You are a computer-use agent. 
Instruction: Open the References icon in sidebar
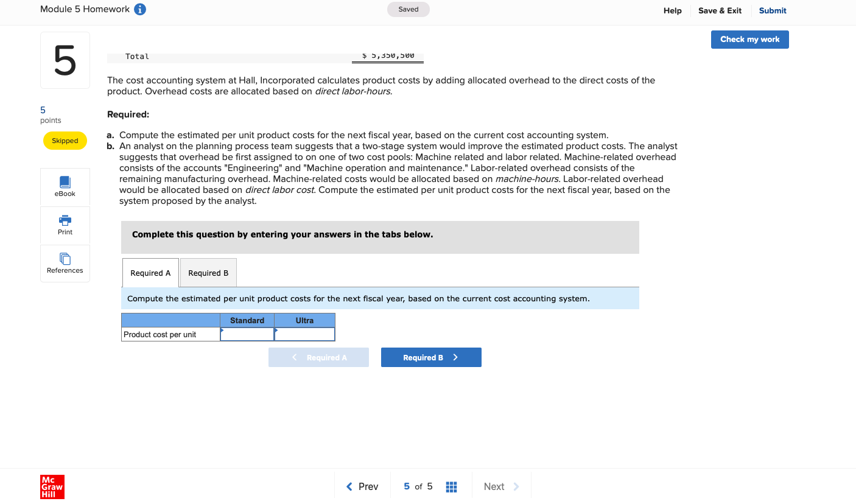(x=65, y=264)
